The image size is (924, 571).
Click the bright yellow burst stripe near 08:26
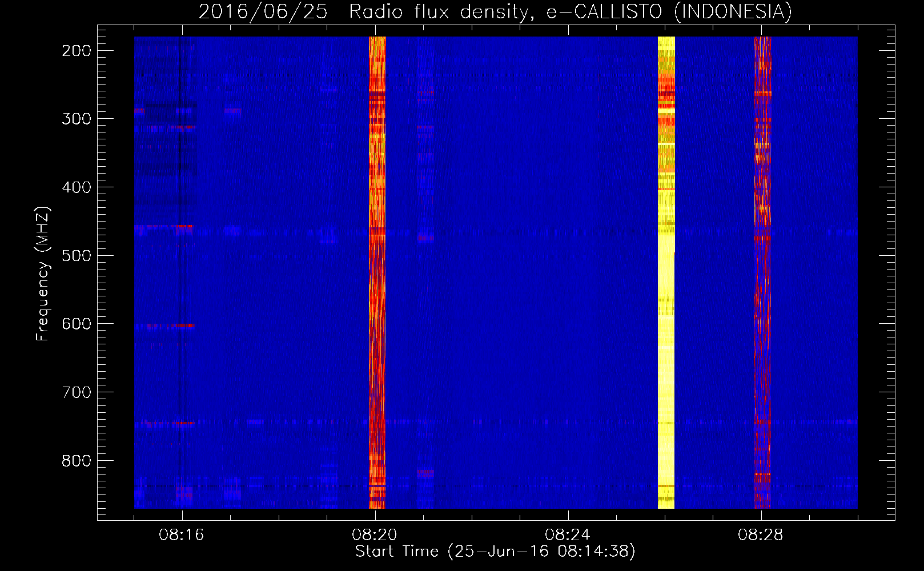coord(666,272)
